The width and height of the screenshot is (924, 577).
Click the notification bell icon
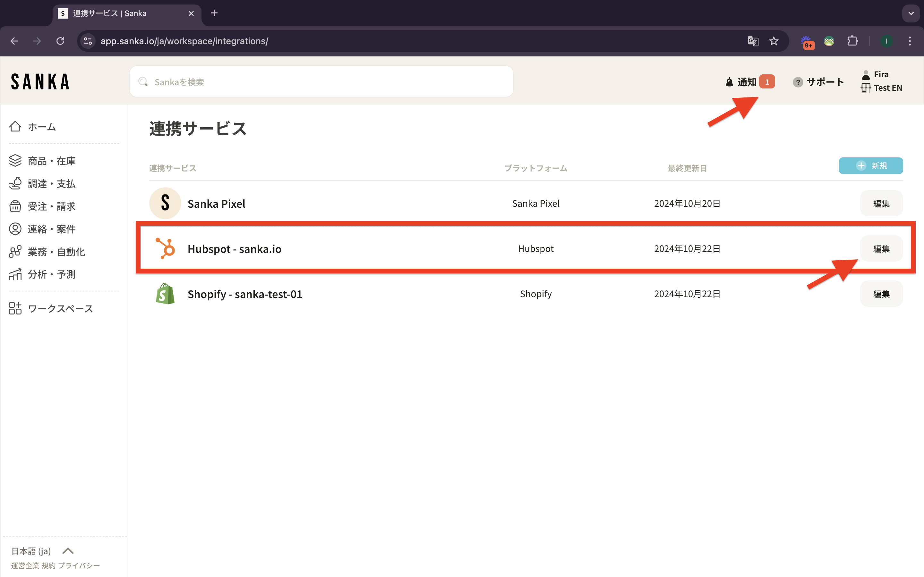point(729,82)
